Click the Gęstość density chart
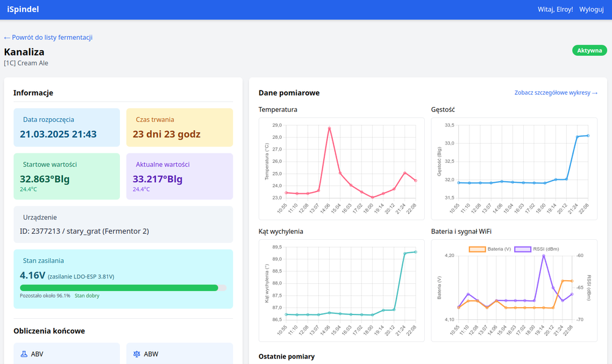The height and width of the screenshot is (364, 612). pyautogui.click(x=514, y=168)
